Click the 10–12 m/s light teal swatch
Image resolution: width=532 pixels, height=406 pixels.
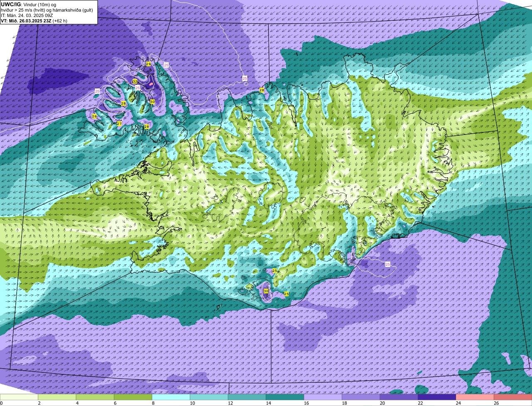(x=209, y=397)
